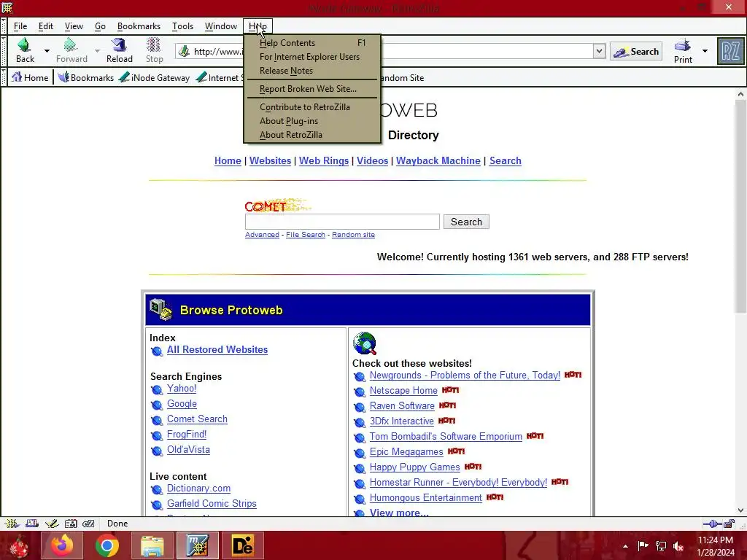Image resolution: width=747 pixels, height=560 pixels.
Task: Open the Random site link
Action: tap(353, 235)
